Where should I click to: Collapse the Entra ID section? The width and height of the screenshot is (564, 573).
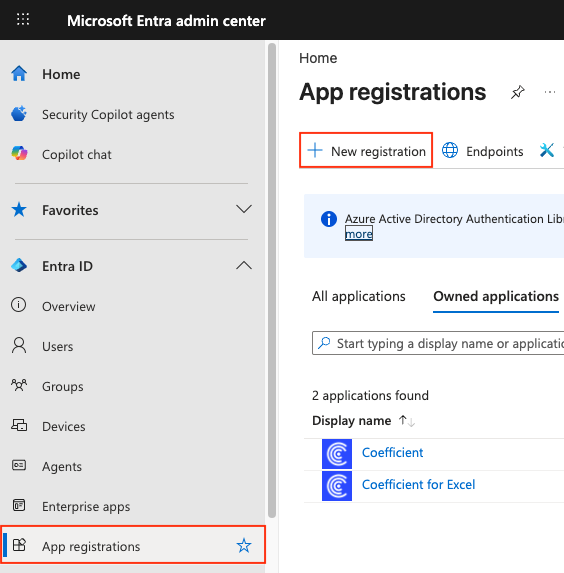point(244,265)
